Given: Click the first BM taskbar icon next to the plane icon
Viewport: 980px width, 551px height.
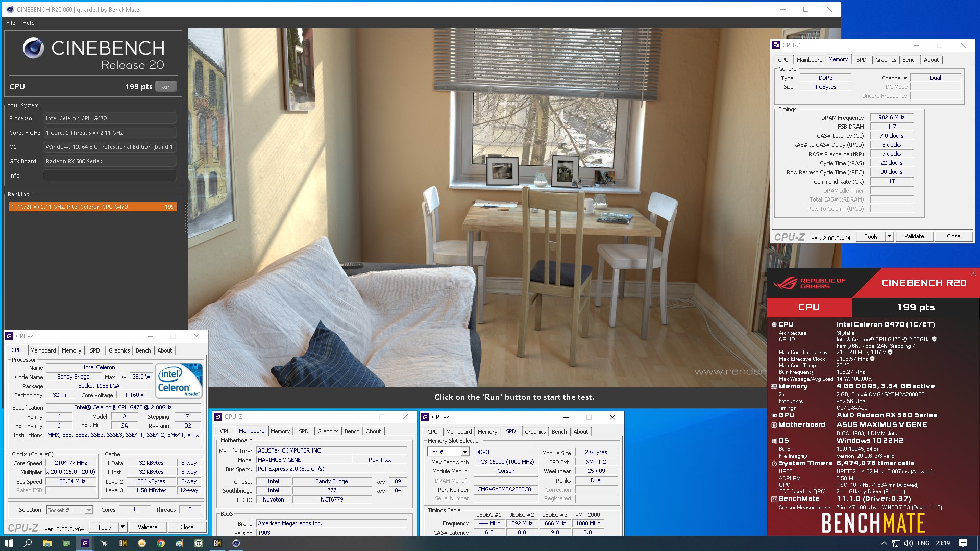Looking at the screenshot, I should coord(123,543).
